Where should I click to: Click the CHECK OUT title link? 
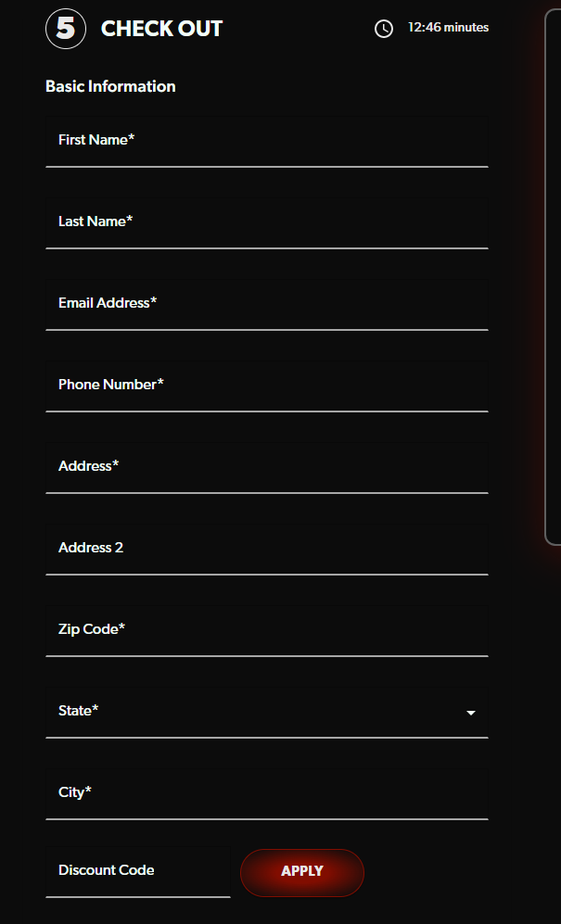pyautogui.click(x=162, y=29)
